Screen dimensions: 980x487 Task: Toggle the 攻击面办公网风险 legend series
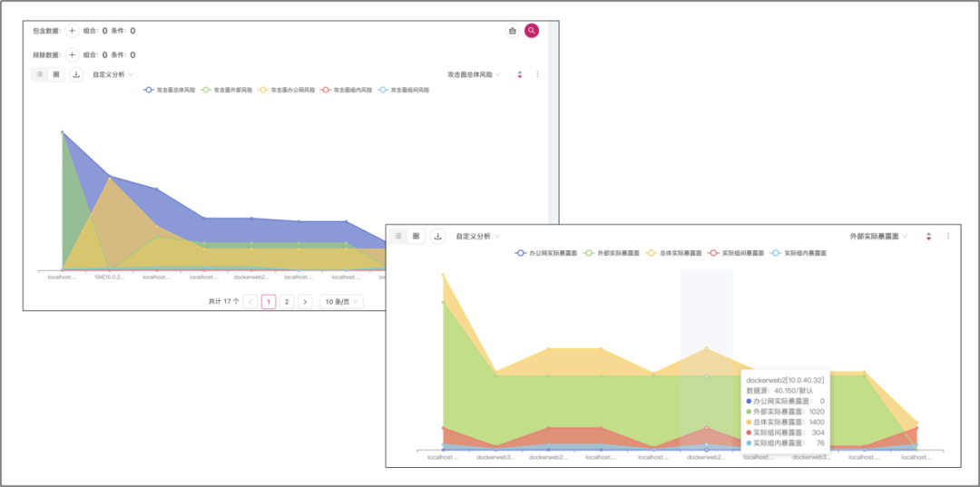(x=287, y=90)
